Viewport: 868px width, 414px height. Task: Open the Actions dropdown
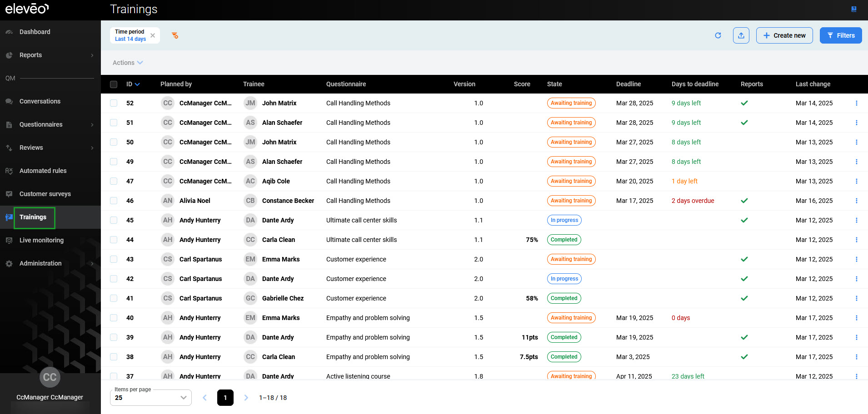(x=128, y=63)
